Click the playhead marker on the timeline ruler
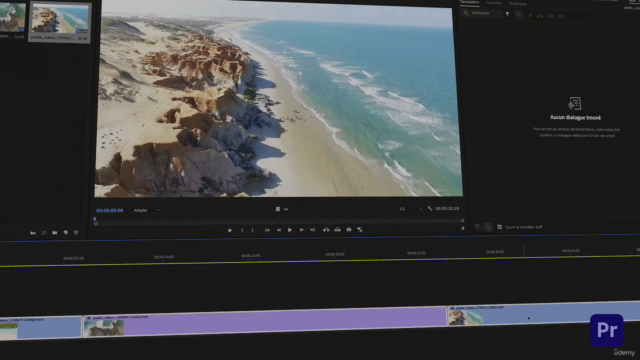640x360 pixels. point(524,250)
